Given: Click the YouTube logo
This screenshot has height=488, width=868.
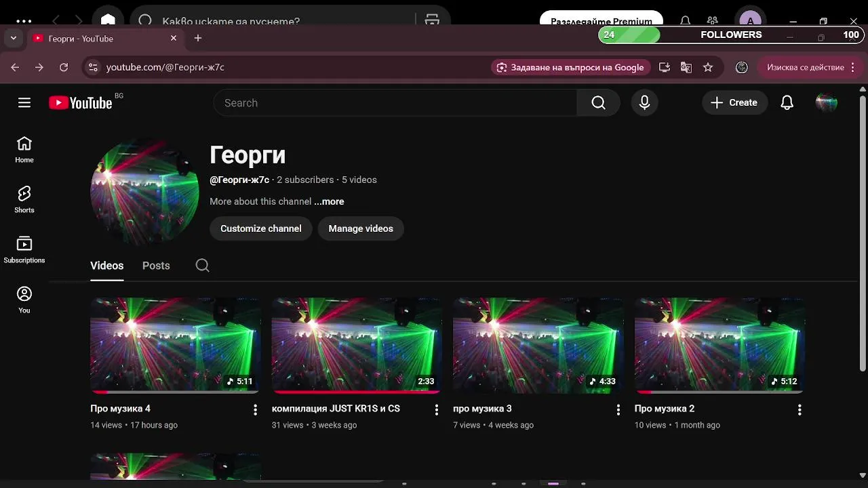Looking at the screenshot, I should [81, 103].
